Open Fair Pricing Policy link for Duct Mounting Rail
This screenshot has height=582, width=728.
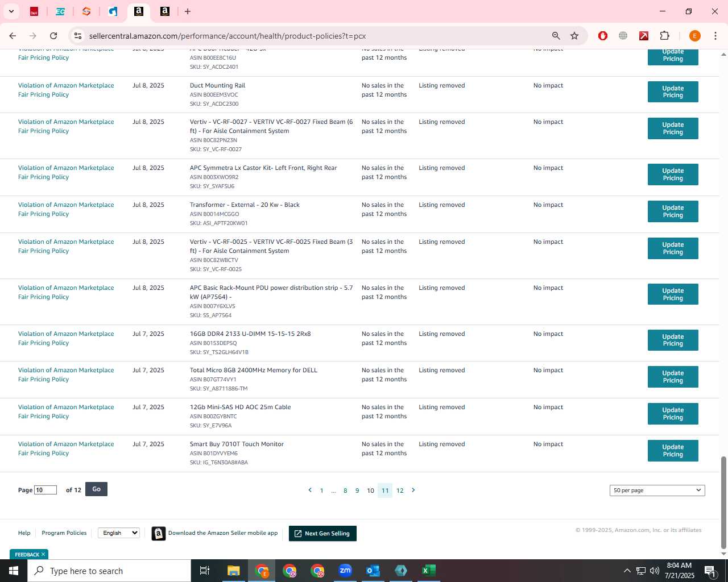pyautogui.click(x=66, y=90)
